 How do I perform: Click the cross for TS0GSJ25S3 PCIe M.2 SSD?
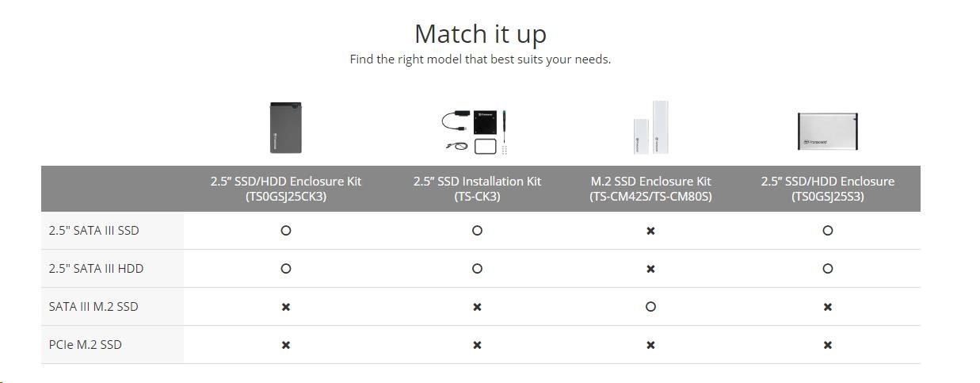coord(827,345)
